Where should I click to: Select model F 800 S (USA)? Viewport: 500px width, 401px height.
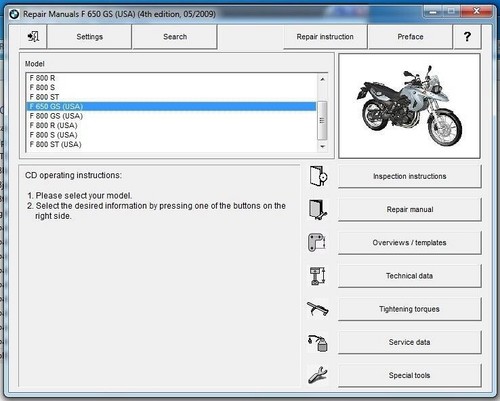(171, 135)
